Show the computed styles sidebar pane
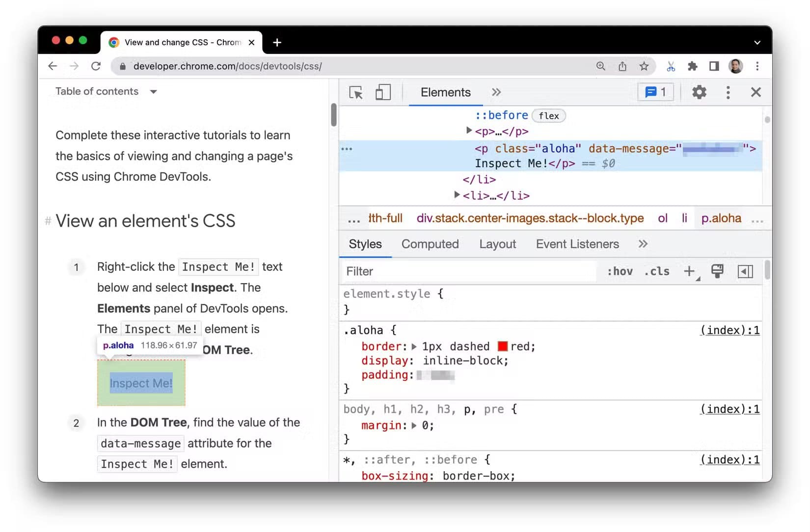Screen dimensions: 810x532 coord(745,271)
